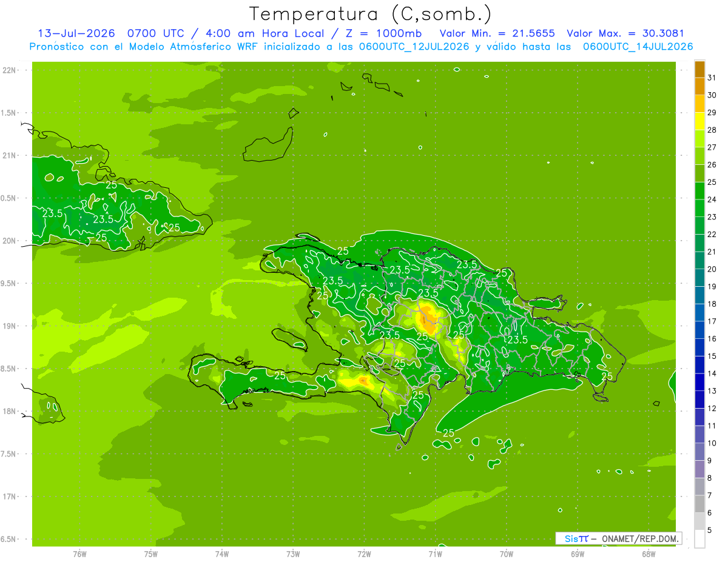
Task: Select initialization time "0600UTC_12JUL2026"
Action: (x=414, y=47)
